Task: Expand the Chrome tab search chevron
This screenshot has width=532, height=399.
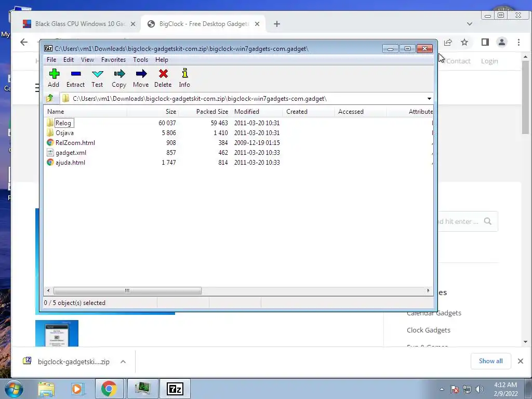Action: 470,24
